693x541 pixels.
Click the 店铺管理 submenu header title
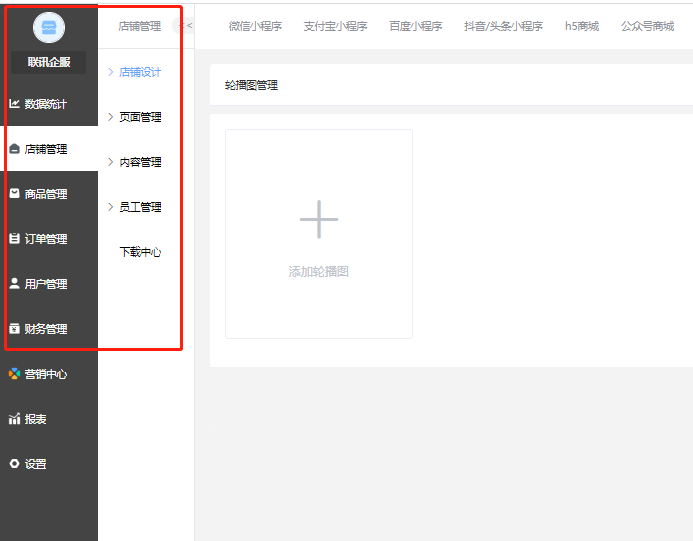(140, 27)
